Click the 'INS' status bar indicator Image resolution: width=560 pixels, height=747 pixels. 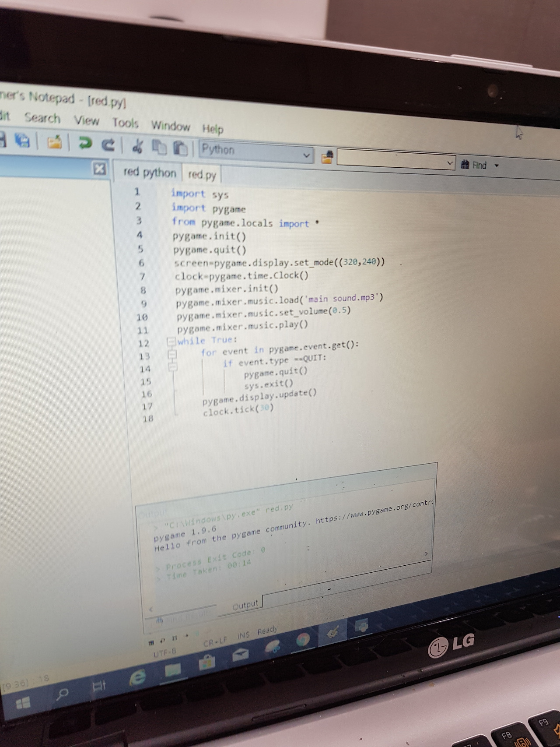[x=243, y=635]
